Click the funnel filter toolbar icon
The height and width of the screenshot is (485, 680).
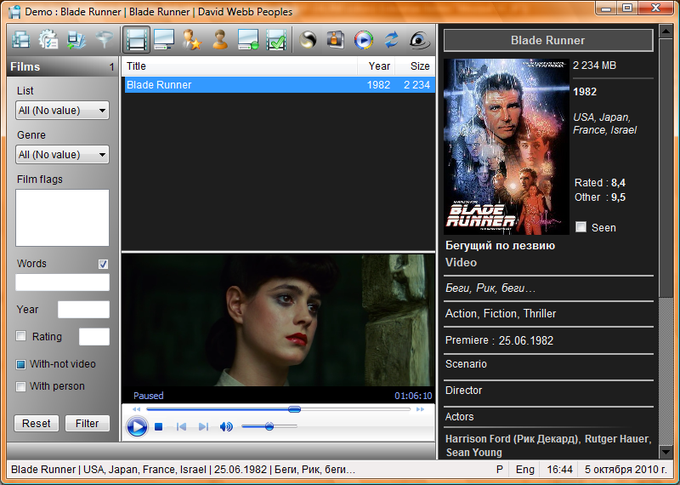pos(103,40)
